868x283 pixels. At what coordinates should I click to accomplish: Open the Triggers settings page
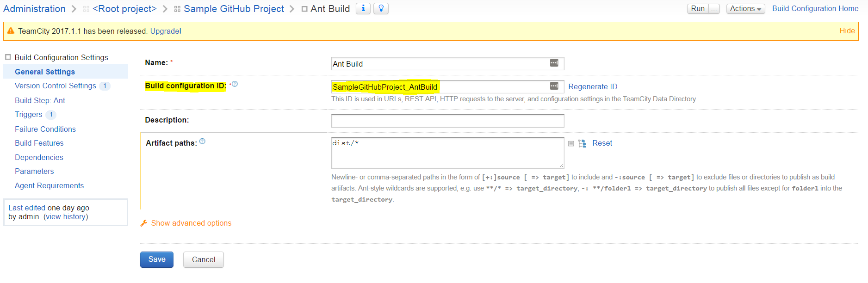[x=29, y=115]
